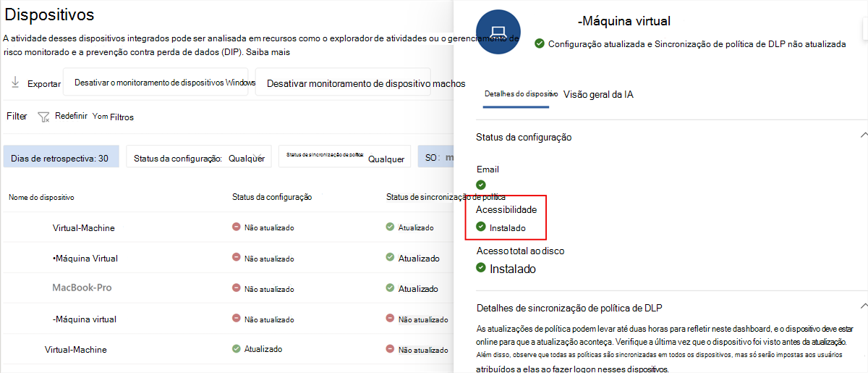This screenshot has height=373, width=868.
Task: Select the MacBook-Pro device row
Action: click(228, 288)
